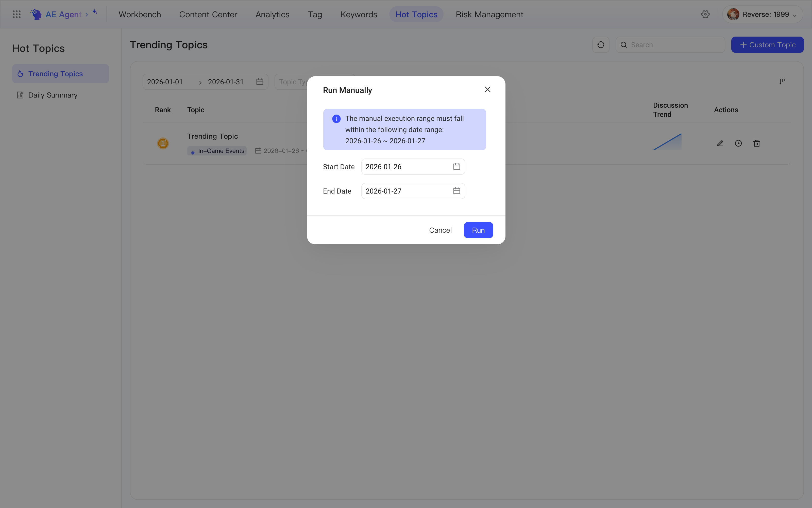Screen dimensions: 812x508
Task: Click the AE Agent logo icon
Action: (x=36, y=14)
